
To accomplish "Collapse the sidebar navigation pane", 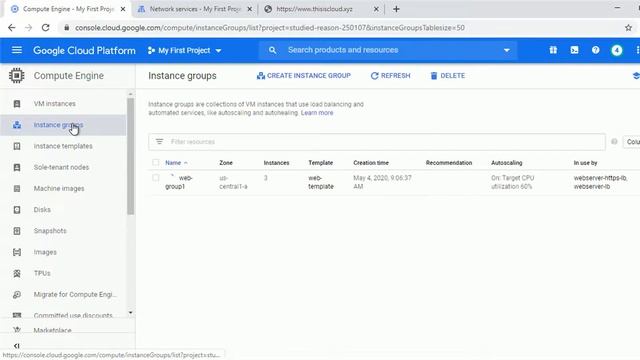I will click(16, 346).
